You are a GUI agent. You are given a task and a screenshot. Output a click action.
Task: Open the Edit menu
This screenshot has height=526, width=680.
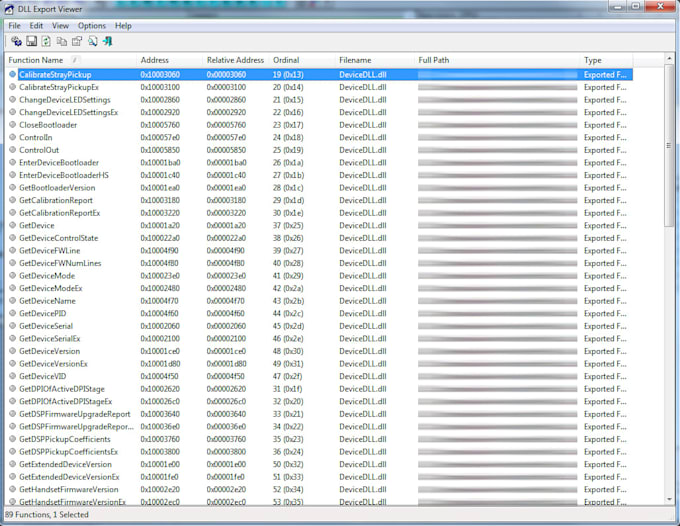[36, 26]
